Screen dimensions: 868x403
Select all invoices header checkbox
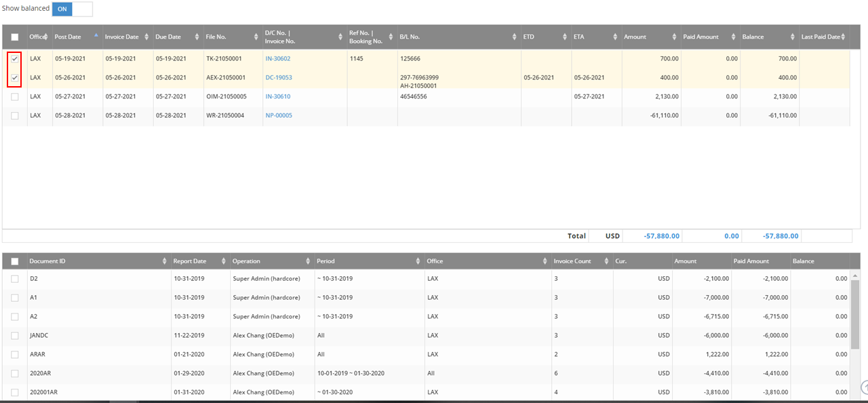point(14,37)
